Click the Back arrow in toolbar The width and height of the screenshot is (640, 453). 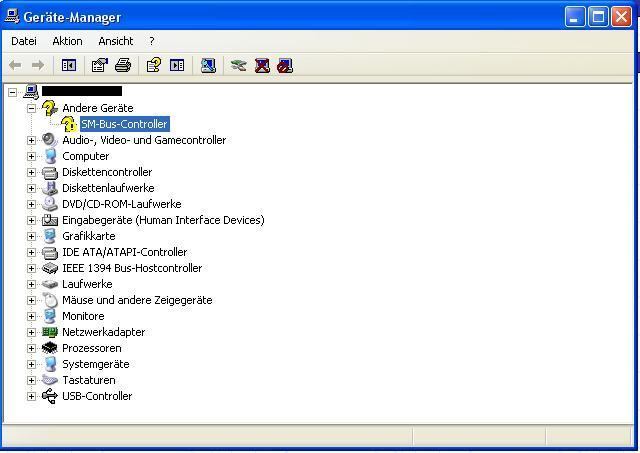tap(15, 65)
